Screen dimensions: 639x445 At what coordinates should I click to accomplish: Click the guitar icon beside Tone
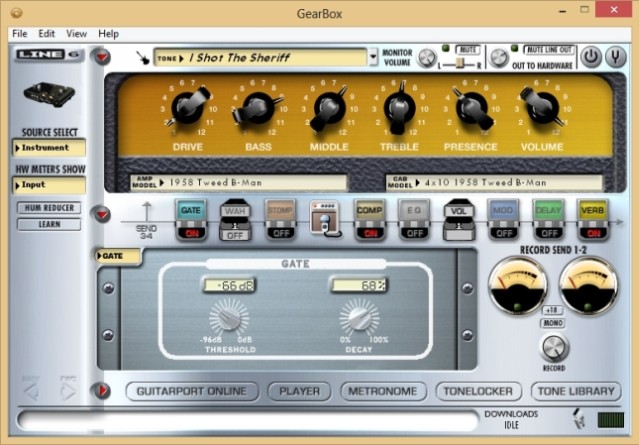143,57
